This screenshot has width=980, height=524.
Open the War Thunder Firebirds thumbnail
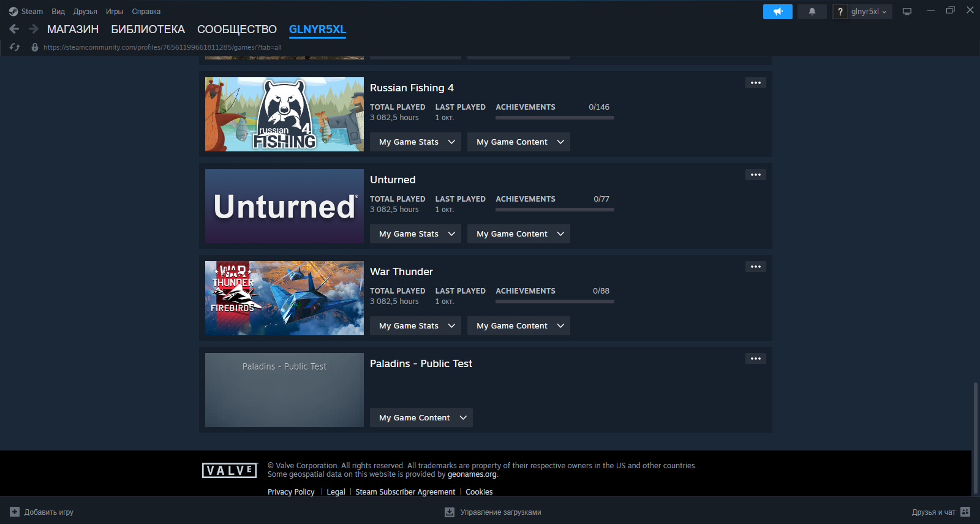pyautogui.click(x=284, y=298)
